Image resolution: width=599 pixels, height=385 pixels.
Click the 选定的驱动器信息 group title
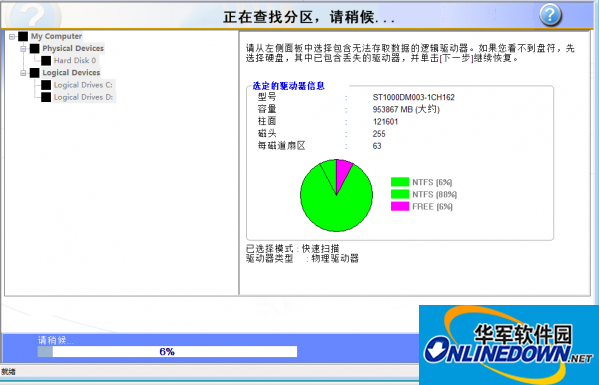[288, 86]
